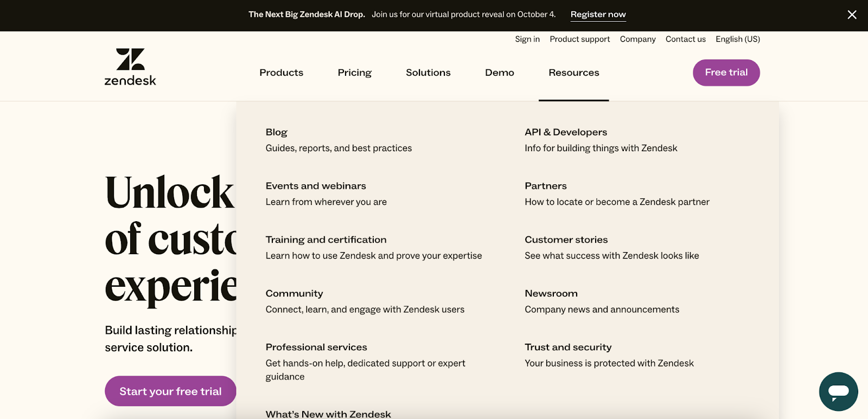868x419 pixels.
Task: Open the chat widget bubble
Action: tap(839, 391)
